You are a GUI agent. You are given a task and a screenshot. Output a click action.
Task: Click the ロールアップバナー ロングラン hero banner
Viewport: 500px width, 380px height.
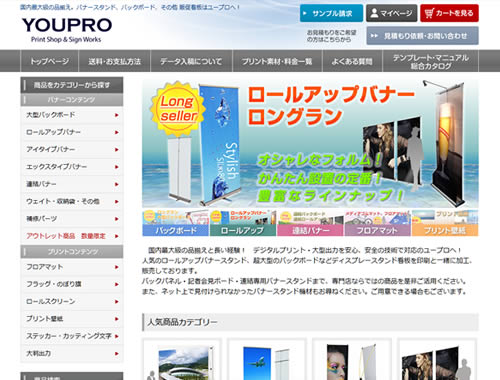(310, 144)
